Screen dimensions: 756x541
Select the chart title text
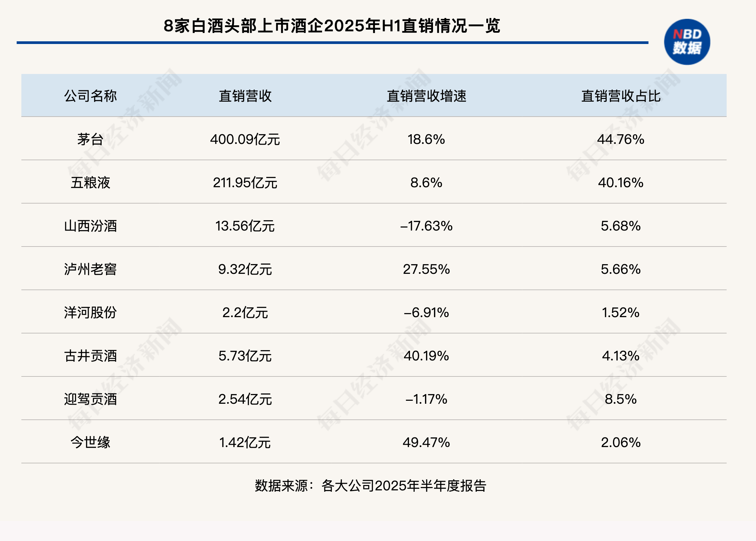332,26
